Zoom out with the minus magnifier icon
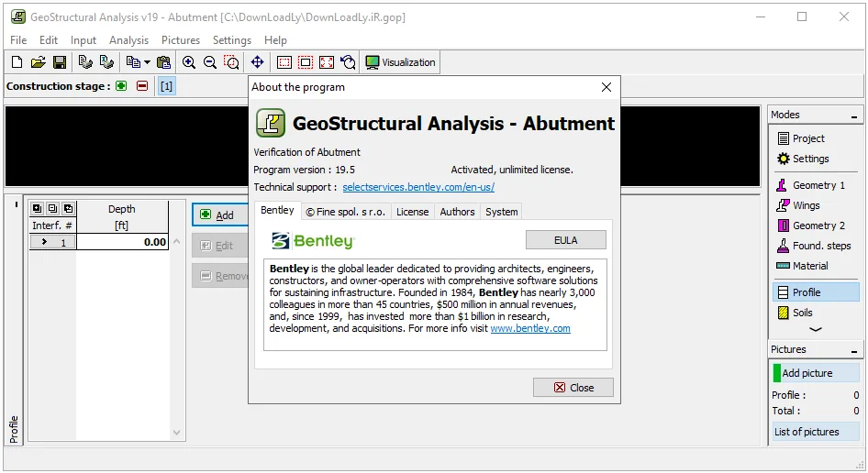 pos(210,62)
